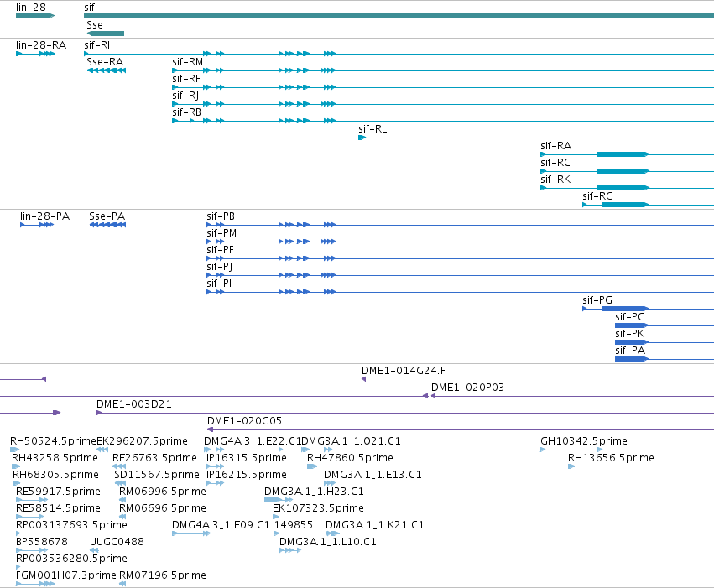Click the sif-PF protein label
Image resolution: width=714 pixels, height=588 pixels.
pyautogui.click(x=220, y=250)
